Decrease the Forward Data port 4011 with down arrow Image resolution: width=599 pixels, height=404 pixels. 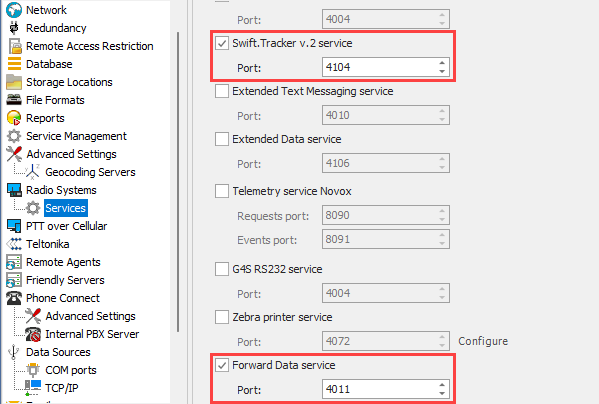(x=442, y=393)
